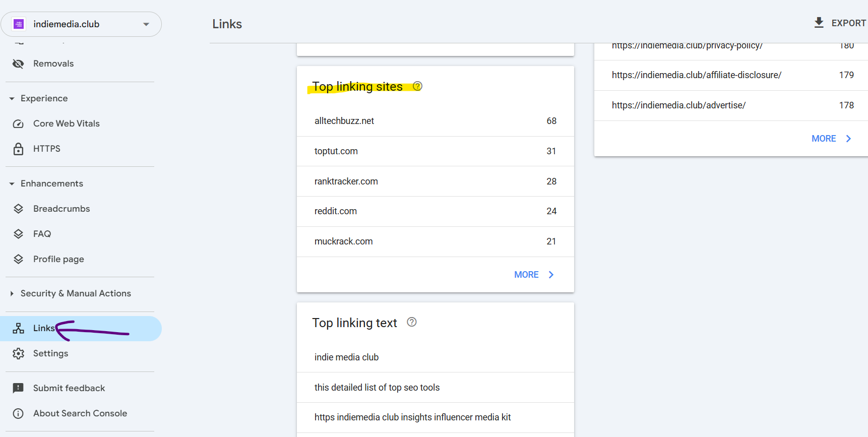The height and width of the screenshot is (437, 868).
Task: Open help for Top linking sites
Action: 417,86
